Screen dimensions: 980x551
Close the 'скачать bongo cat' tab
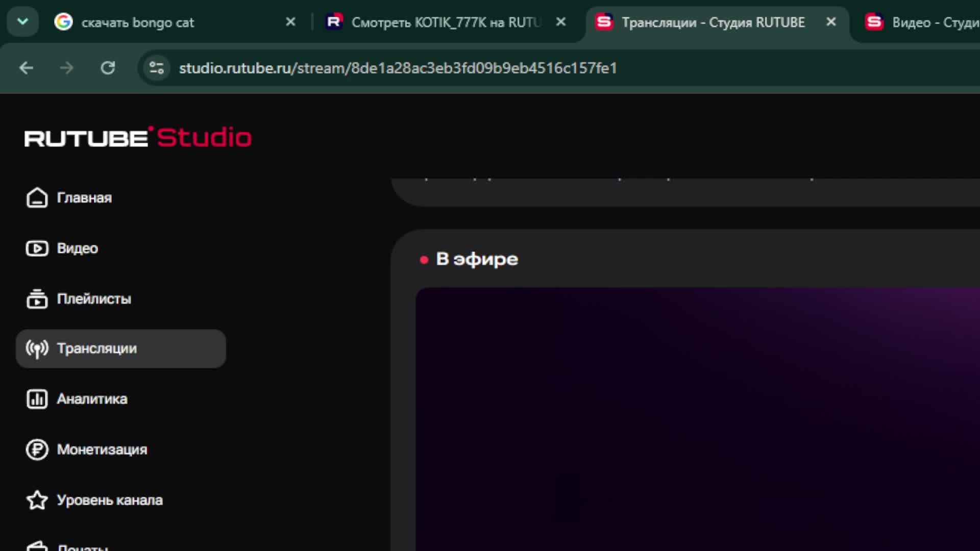(x=290, y=22)
